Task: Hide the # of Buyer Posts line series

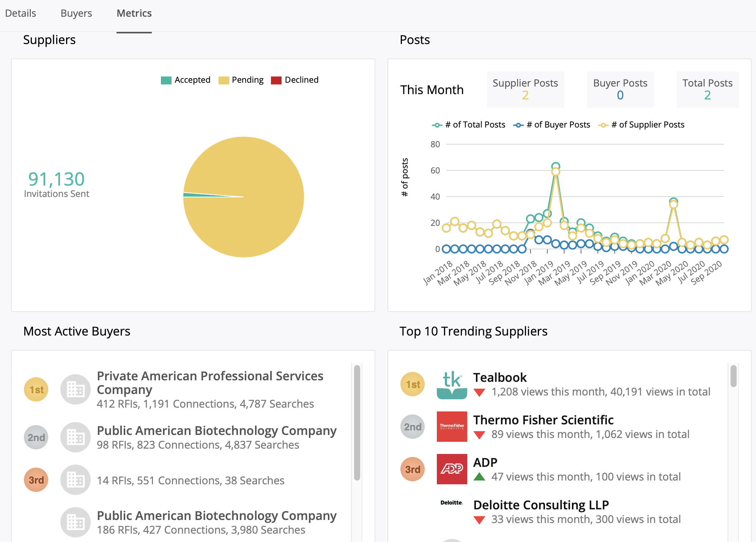Action: (551, 125)
